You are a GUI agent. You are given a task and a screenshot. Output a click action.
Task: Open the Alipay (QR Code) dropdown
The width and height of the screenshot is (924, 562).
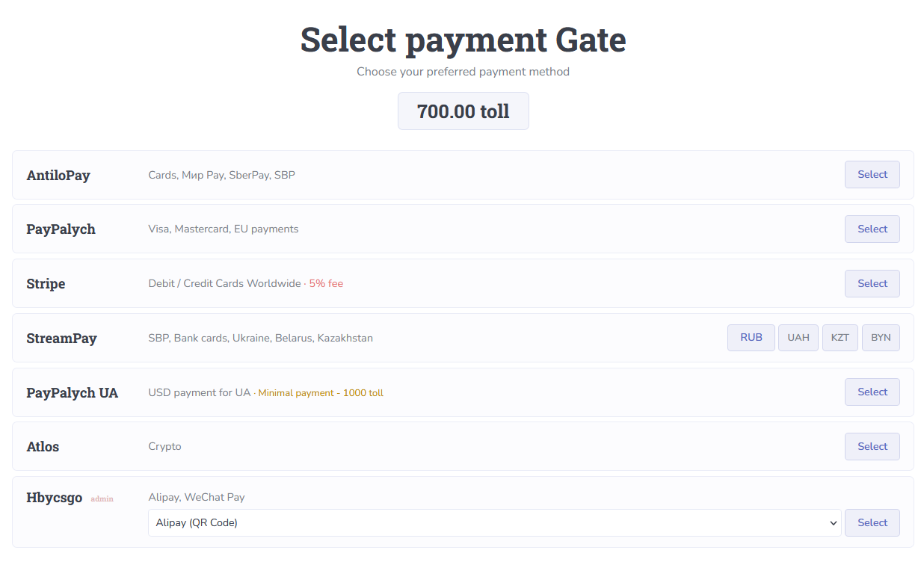coord(494,523)
